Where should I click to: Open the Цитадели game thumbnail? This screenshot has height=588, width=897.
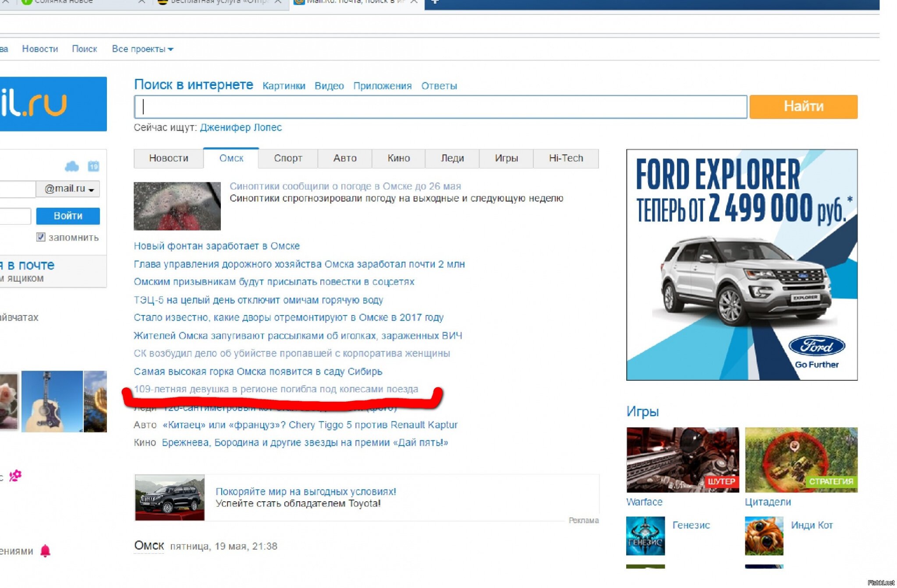click(x=801, y=460)
